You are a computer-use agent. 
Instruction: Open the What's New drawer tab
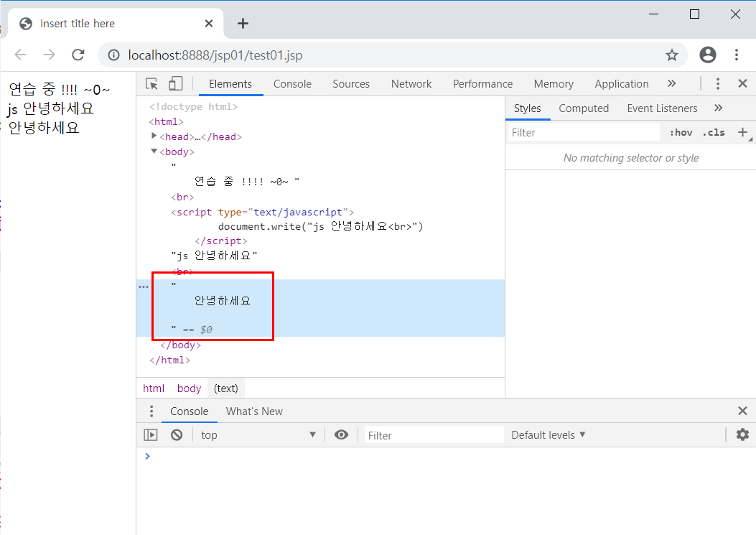254,411
